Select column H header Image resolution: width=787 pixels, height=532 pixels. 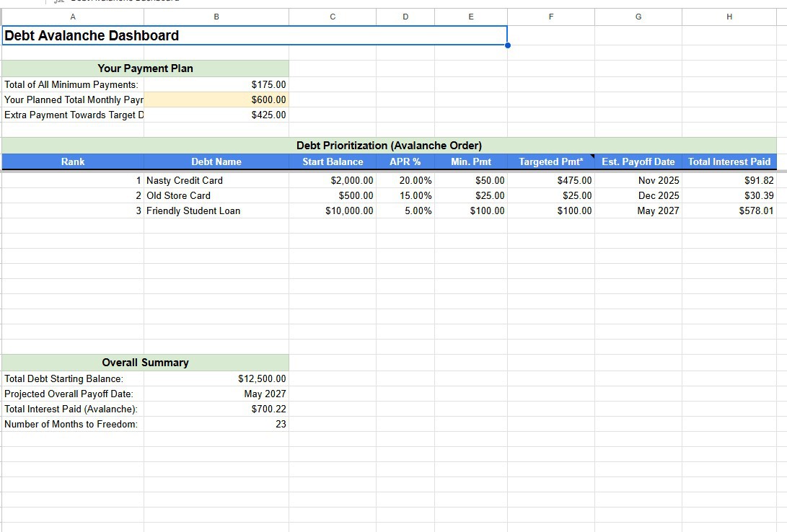tap(729, 17)
